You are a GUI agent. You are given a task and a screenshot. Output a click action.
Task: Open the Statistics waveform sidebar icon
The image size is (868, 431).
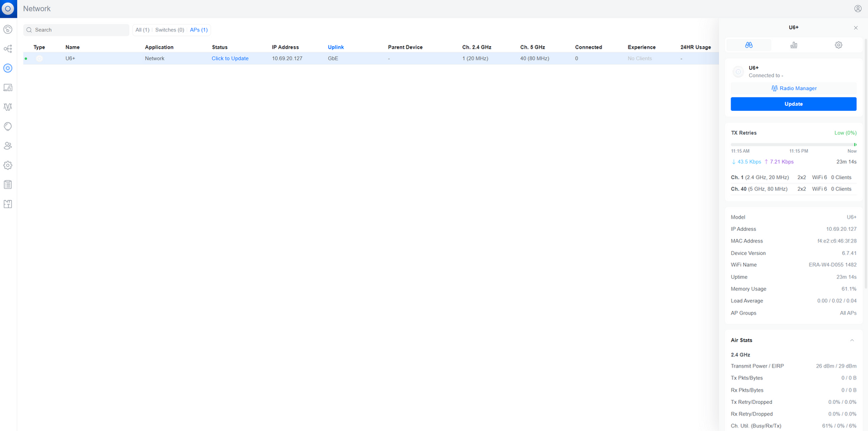click(8, 107)
